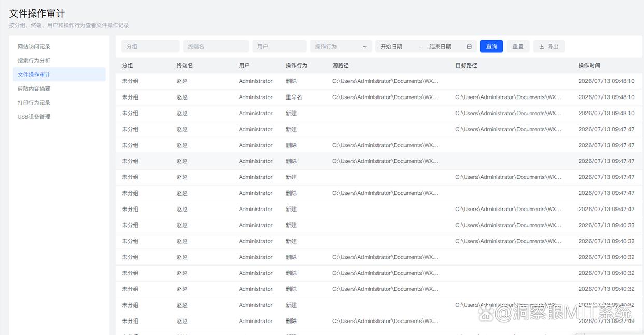Focus the 分组 filter input
Image resolution: width=644 pixels, height=335 pixels.
150,47
